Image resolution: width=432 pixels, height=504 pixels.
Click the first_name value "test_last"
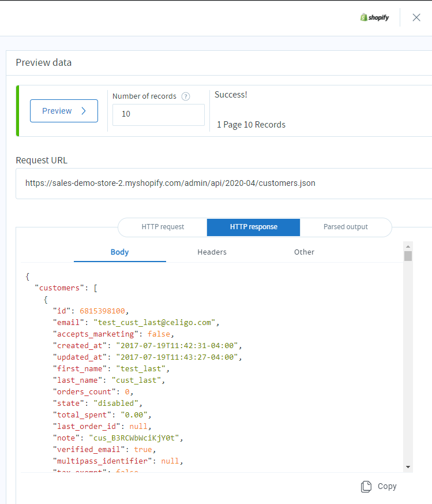pyautogui.click(x=141, y=369)
